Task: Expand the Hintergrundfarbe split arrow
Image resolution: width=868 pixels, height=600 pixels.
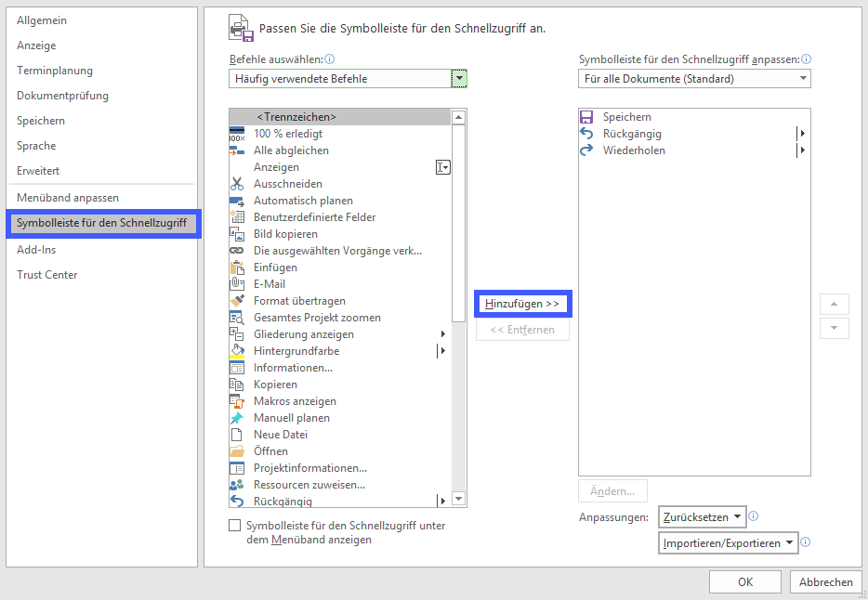Action: 442,350
